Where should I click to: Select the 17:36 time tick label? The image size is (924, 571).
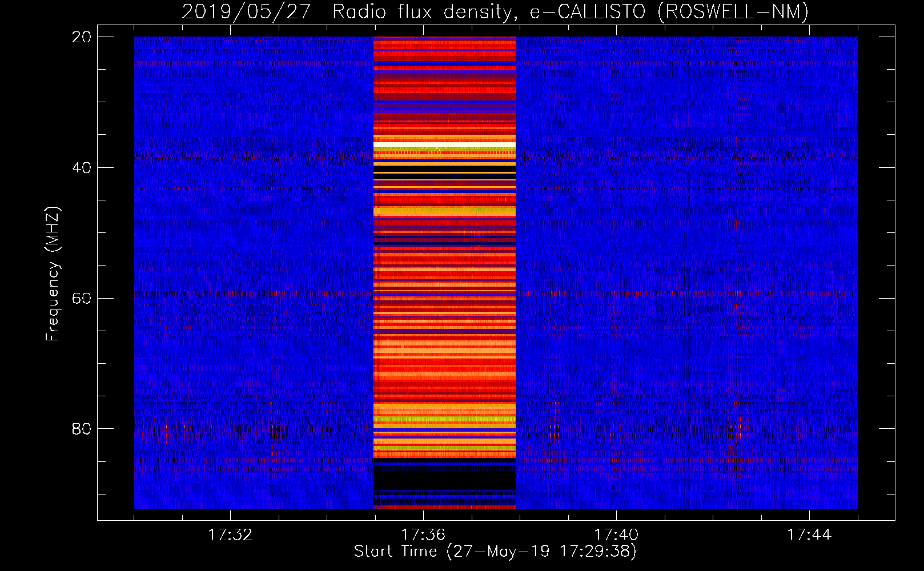(x=423, y=534)
